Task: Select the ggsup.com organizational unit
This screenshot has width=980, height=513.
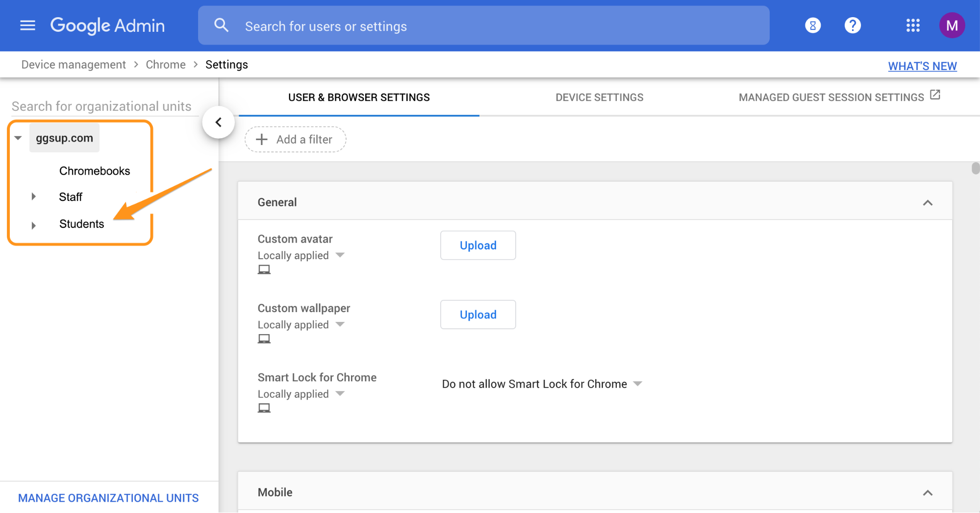Action: (x=64, y=138)
